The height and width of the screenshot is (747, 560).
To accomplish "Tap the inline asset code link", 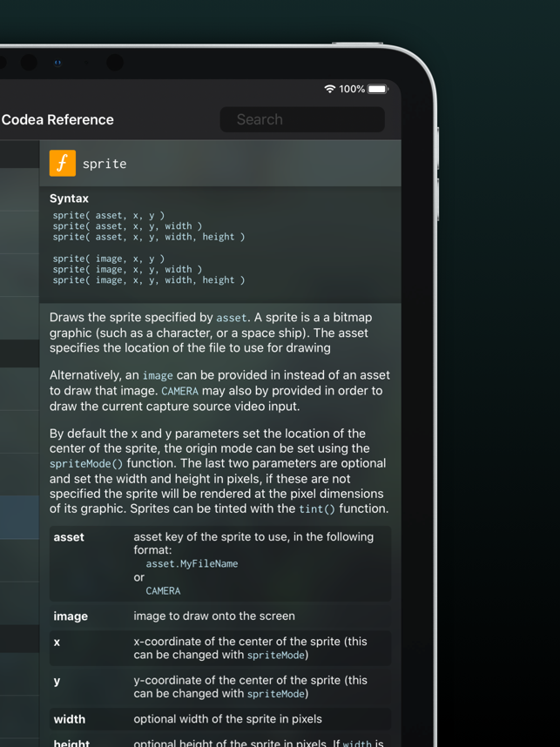I will (x=232, y=318).
